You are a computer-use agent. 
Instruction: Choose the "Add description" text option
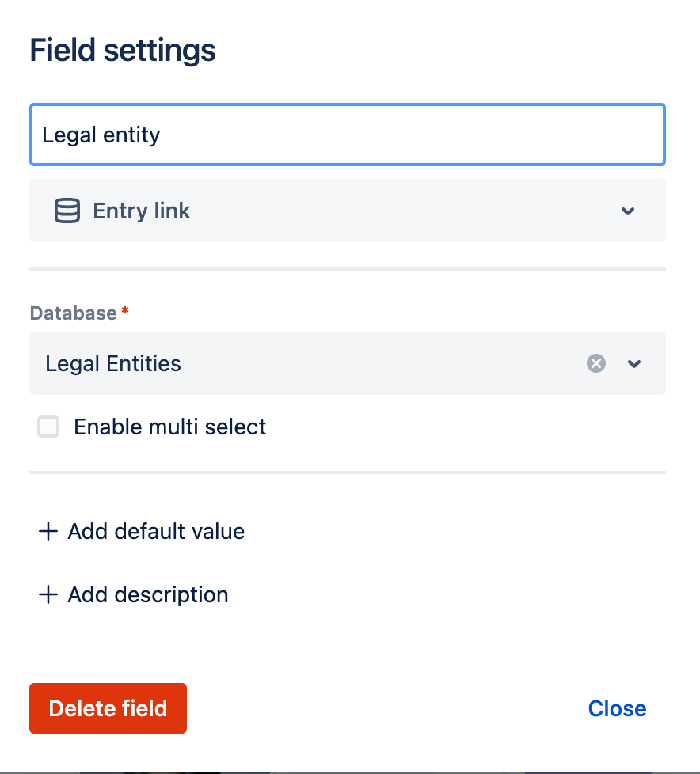[x=148, y=594]
